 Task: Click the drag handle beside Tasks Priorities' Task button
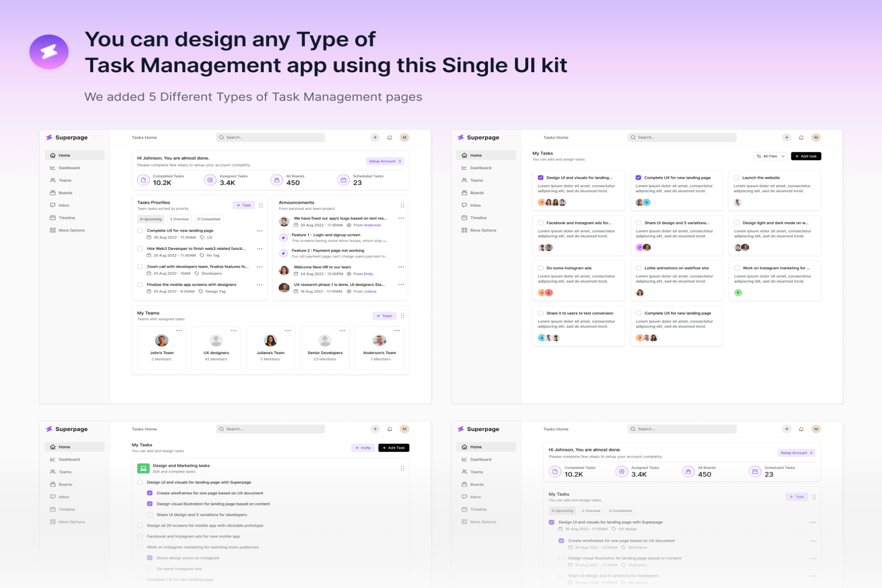point(261,205)
